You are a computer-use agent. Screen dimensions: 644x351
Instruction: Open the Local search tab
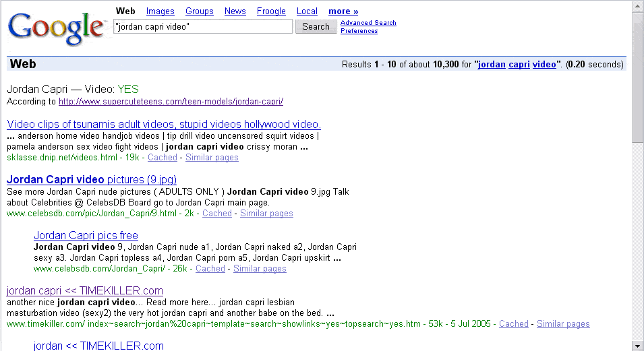click(x=307, y=11)
